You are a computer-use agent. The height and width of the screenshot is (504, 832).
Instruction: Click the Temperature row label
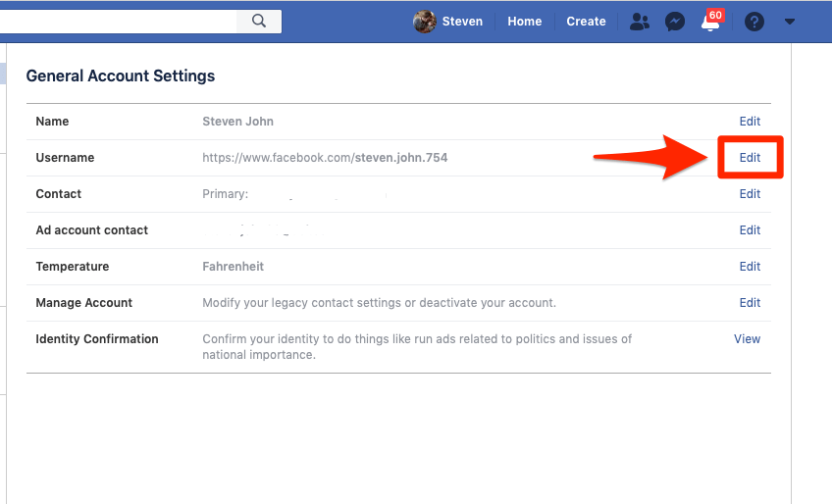(x=73, y=267)
